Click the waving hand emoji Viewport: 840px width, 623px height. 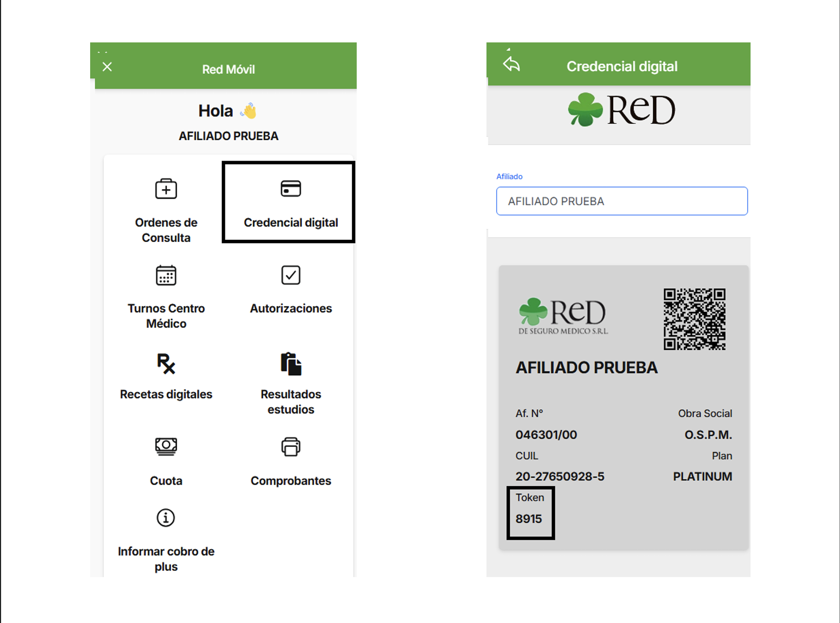pyautogui.click(x=249, y=111)
